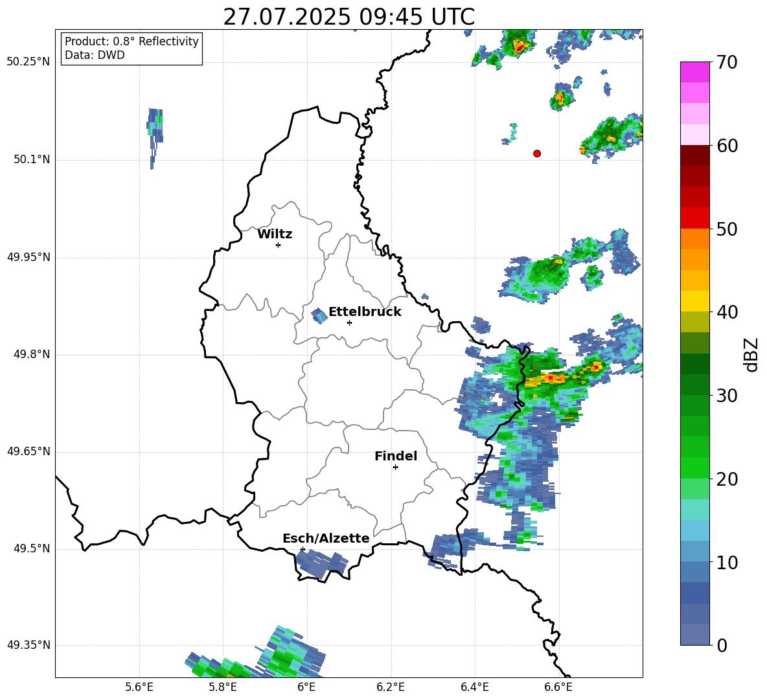Click the 49.65°N latitude label
This screenshot has height=700, width=767.
pos(29,451)
